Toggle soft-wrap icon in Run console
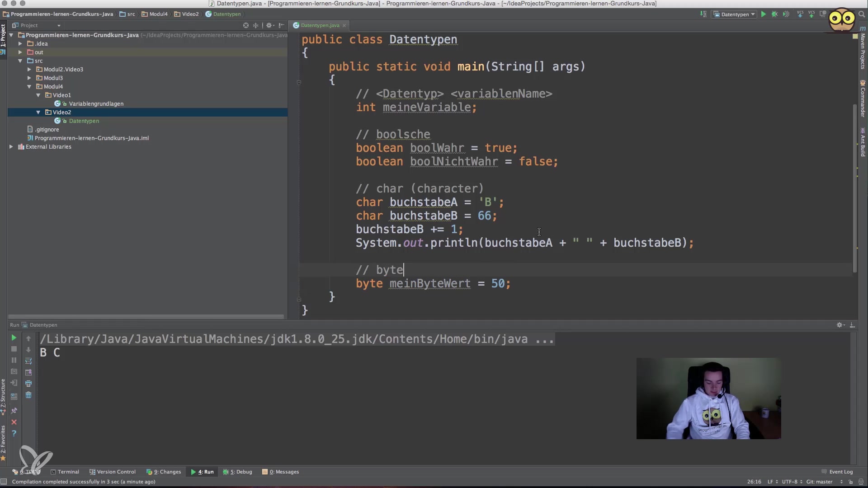The width and height of the screenshot is (868, 488). pyautogui.click(x=28, y=361)
